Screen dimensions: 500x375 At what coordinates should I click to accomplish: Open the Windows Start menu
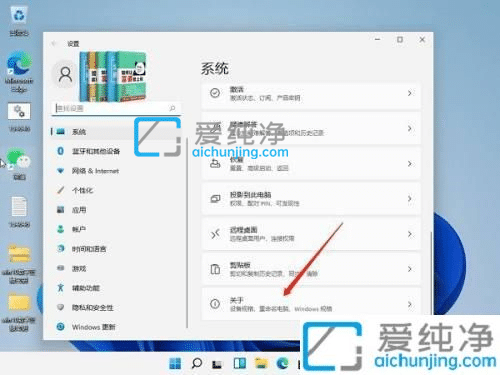click(x=175, y=364)
